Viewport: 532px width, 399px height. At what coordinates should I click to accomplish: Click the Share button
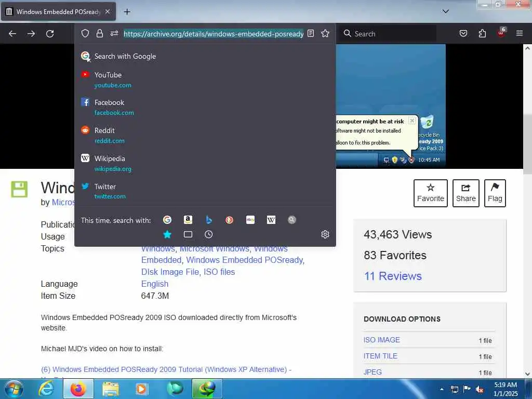pyautogui.click(x=466, y=193)
